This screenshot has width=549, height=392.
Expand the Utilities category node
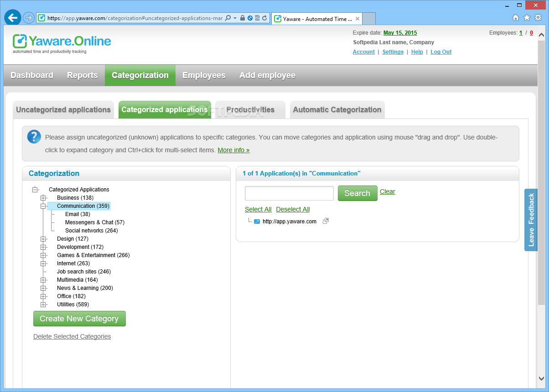(43, 304)
